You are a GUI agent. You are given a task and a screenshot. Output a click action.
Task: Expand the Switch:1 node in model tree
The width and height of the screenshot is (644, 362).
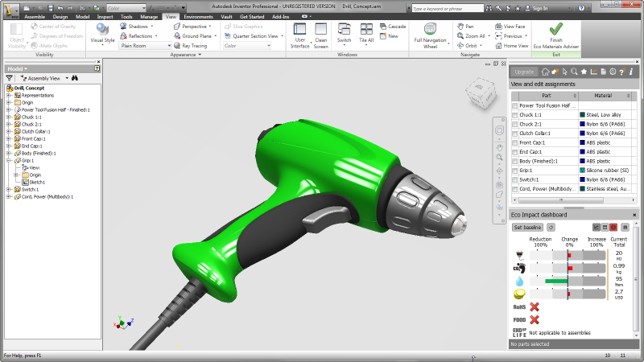pos(8,189)
